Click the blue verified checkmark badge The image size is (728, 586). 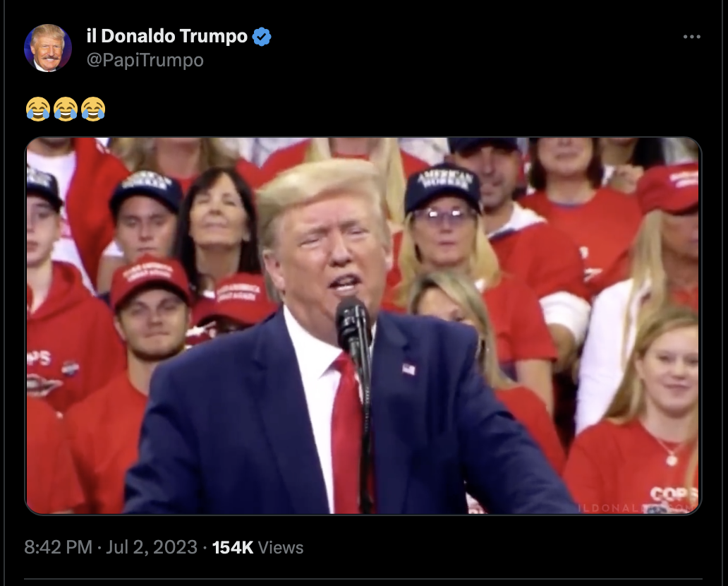tap(262, 36)
